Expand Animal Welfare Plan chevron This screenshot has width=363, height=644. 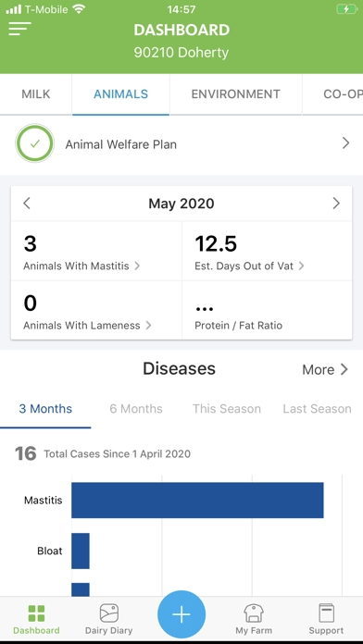coord(345,142)
